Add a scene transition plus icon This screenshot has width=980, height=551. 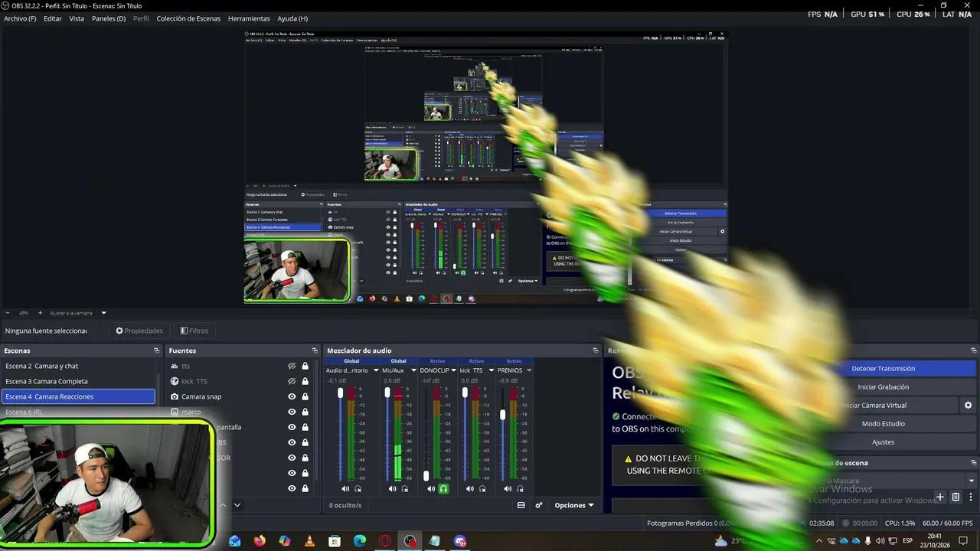pos(941,497)
